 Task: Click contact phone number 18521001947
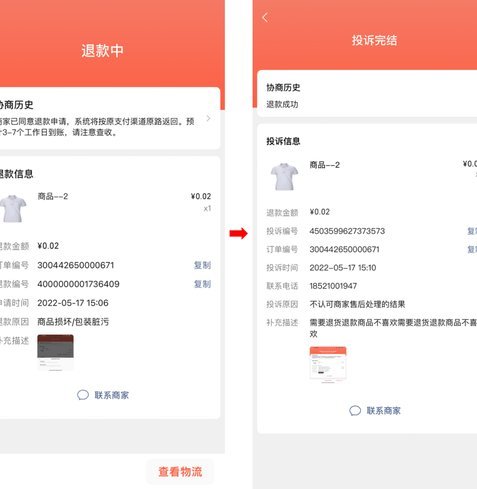[x=333, y=286]
